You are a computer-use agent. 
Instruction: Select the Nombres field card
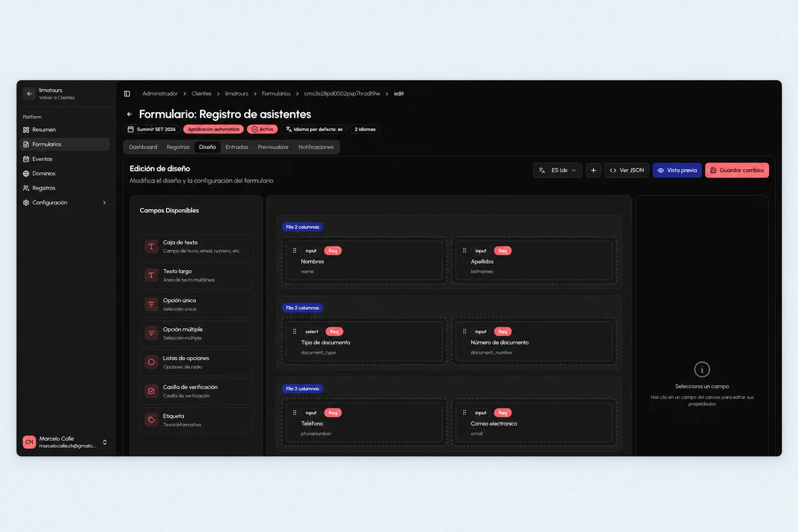pyautogui.click(x=364, y=260)
